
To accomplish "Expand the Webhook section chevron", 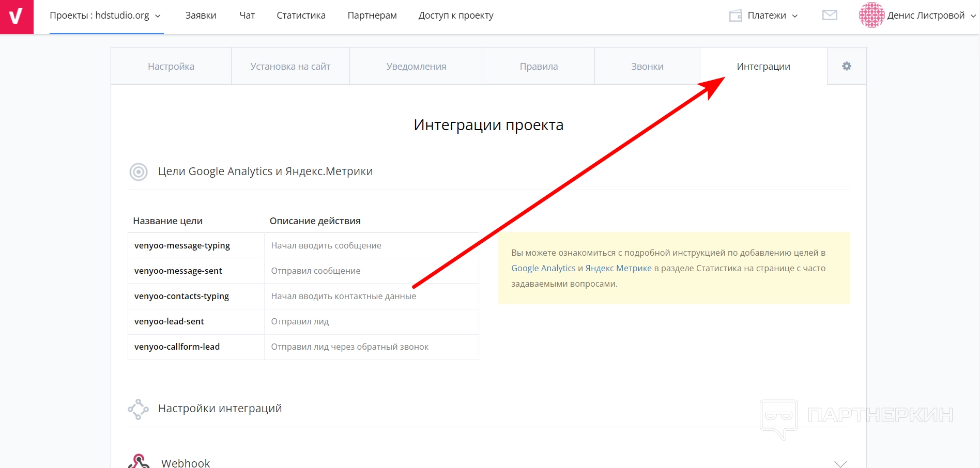I will (x=840, y=463).
